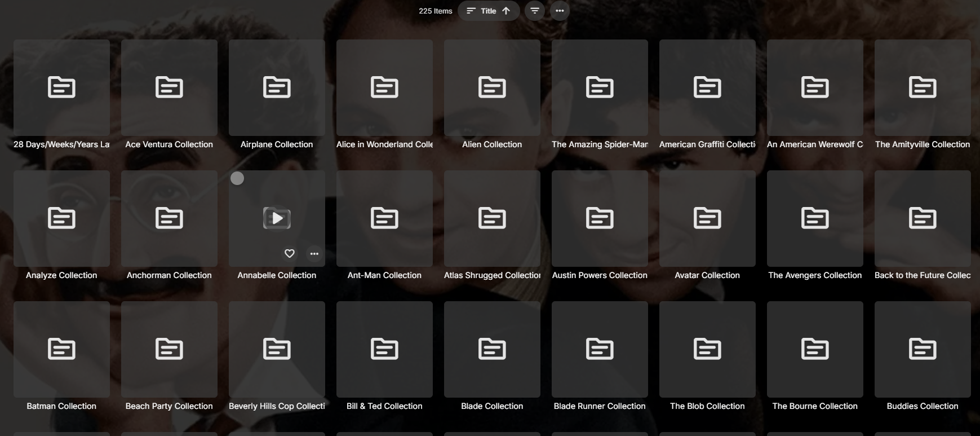
Task: Click the Back to the Future title
Action: tap(923, 275)
